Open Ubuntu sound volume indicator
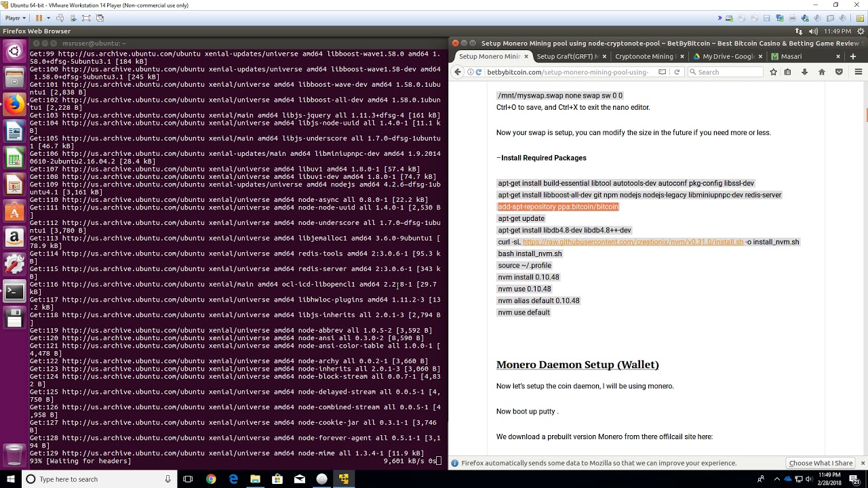Image resolution: width=868 pixels, height=488 pixels. pyautogui.click(x=814, y=31)
